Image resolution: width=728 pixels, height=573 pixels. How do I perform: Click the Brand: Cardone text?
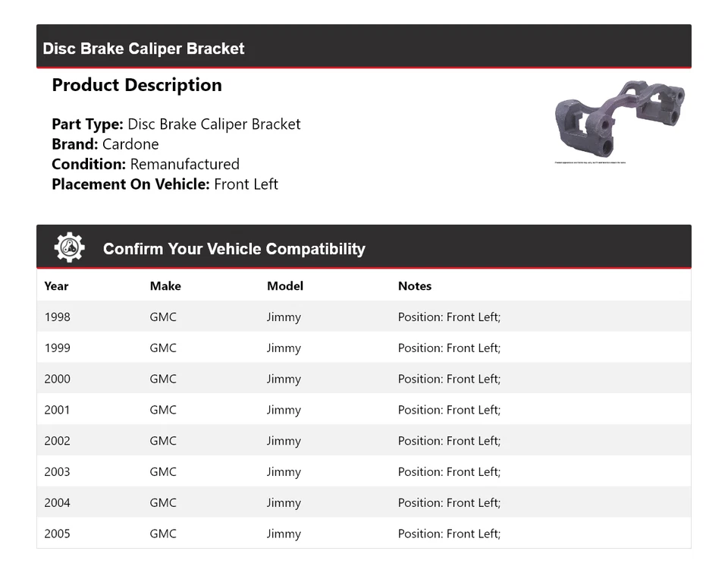tap(105, 144)
